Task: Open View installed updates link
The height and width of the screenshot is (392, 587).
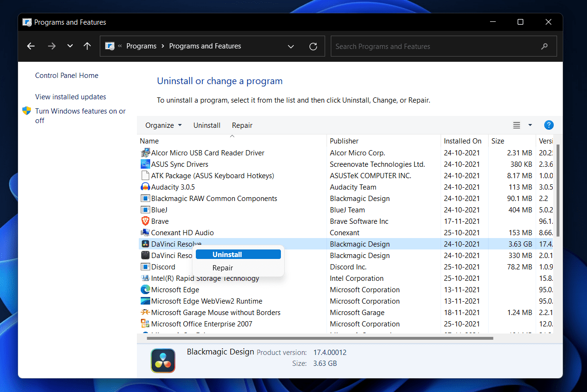Action: (70, 97)
